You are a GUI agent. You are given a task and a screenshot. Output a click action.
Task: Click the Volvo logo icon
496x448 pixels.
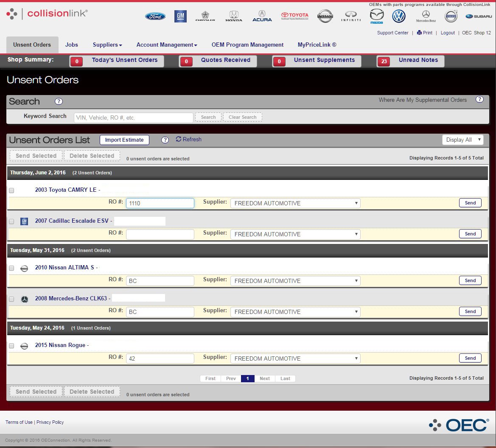coord(451,16)
